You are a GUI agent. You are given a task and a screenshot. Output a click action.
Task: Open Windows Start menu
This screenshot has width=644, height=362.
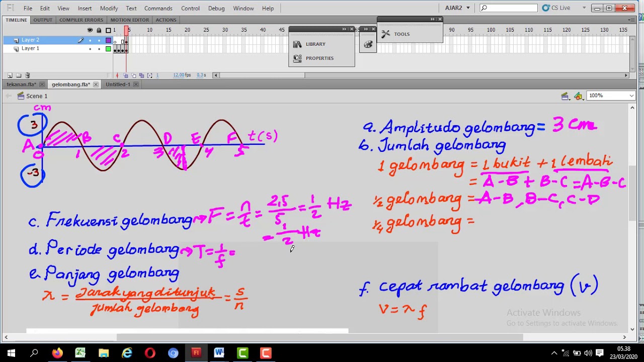(11, 353)
